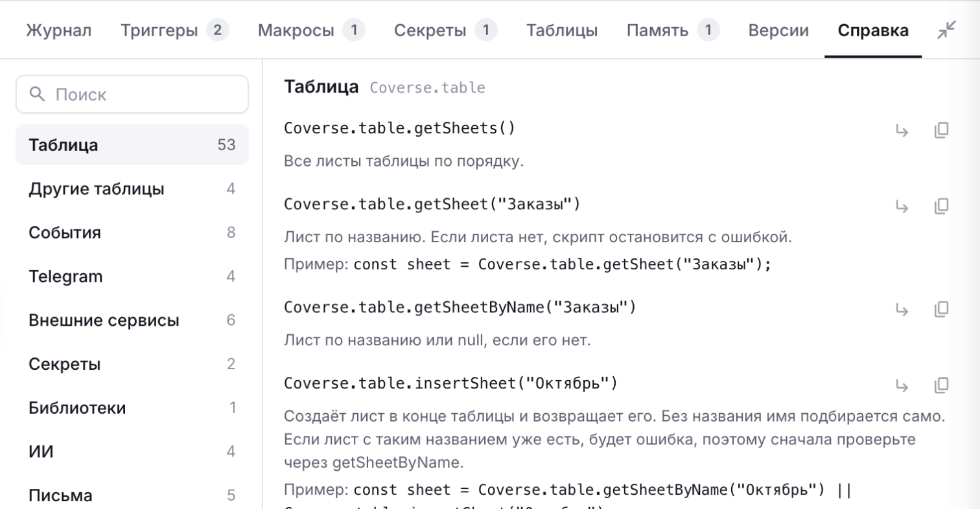Open the Макросы tab
This screenshot has height=509, width=980.
point(311,30)
